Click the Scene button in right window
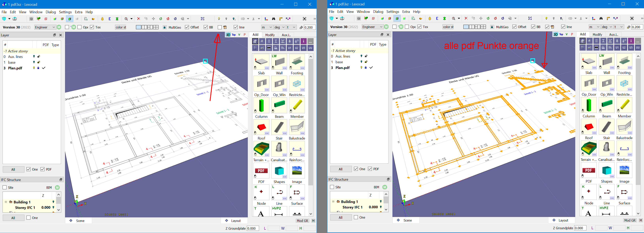Screen dimensions: 644x233 coord(406,220)
